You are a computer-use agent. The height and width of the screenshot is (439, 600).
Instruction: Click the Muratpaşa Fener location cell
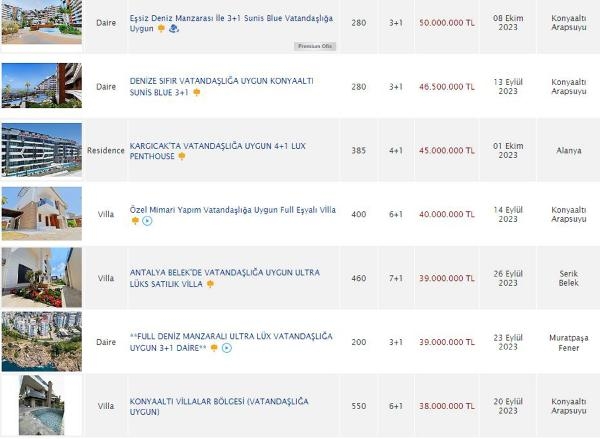(568, 343)
